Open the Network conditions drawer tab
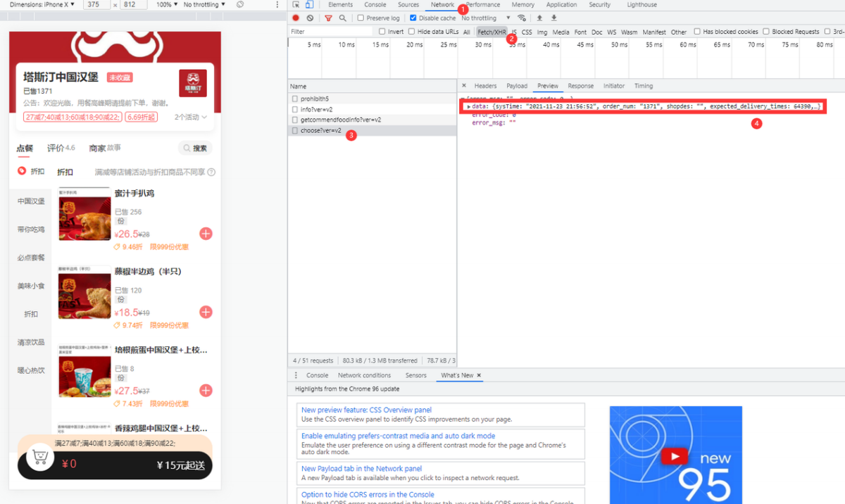This screenshot has height=504, width=845. point(364,376)
